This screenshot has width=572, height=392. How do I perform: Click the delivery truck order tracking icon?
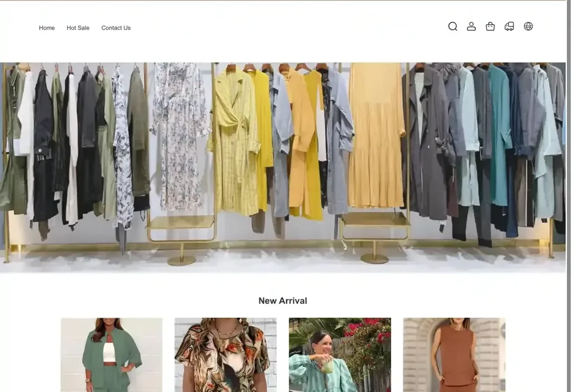point(509,26)
